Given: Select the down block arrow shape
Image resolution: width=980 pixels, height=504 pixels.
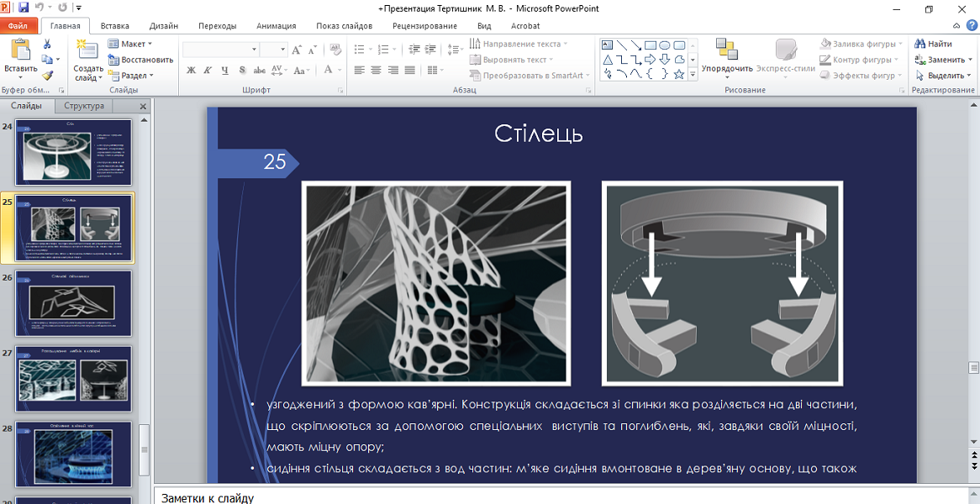Looking at the screenshot, I should pyautogui.click(x=665, y=60).
